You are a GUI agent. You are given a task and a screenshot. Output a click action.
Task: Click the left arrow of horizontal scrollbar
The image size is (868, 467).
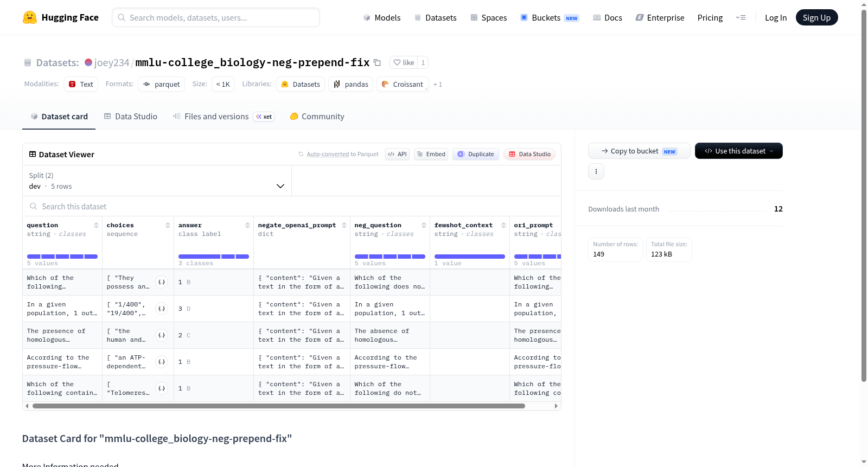pos(27,406)
